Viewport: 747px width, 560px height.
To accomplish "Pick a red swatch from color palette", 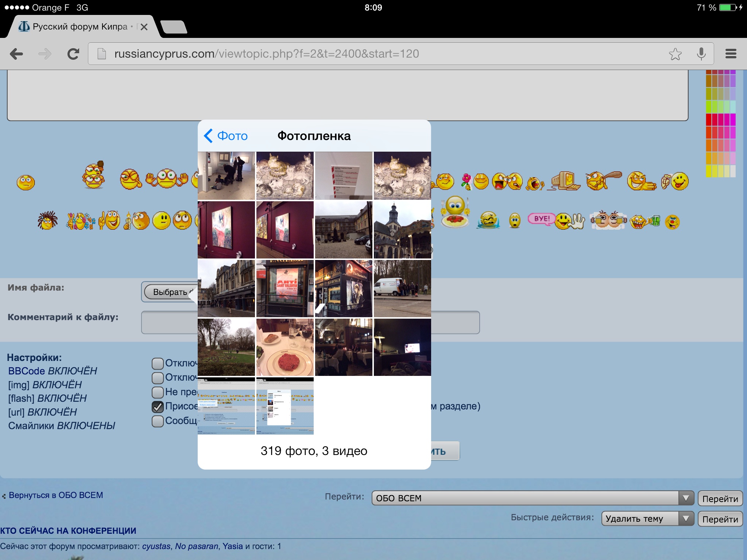I will [709, 119].
